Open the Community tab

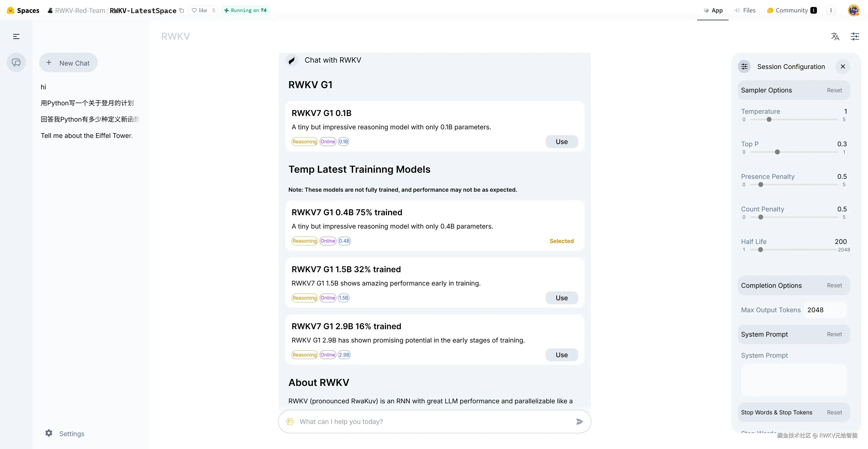coord(791,10)
